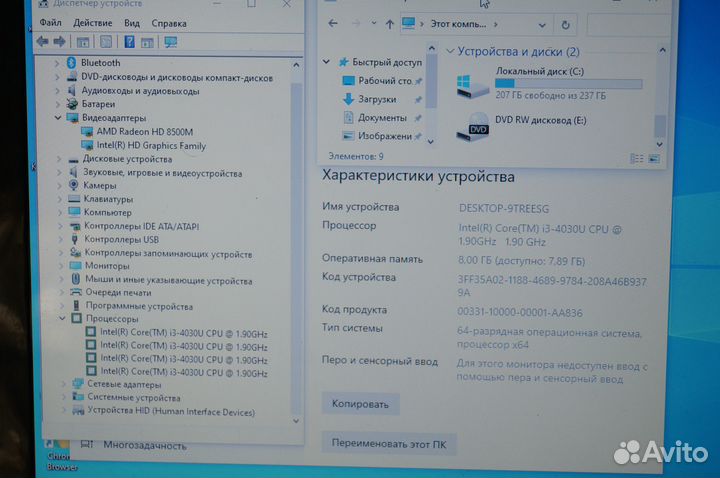Screen dimensions: 720x478
Task: Switch Explorer to details view icon
Action: click(x=636, y=159)
